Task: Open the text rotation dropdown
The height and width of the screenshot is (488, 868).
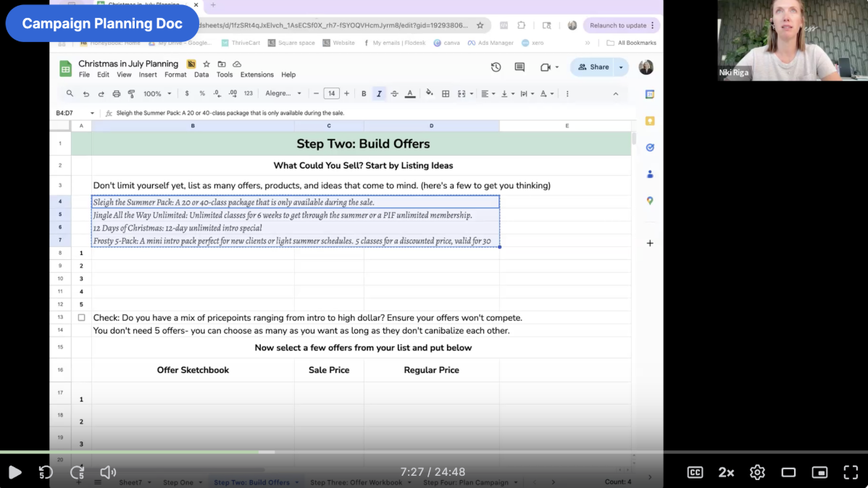Action: (546, 94)
